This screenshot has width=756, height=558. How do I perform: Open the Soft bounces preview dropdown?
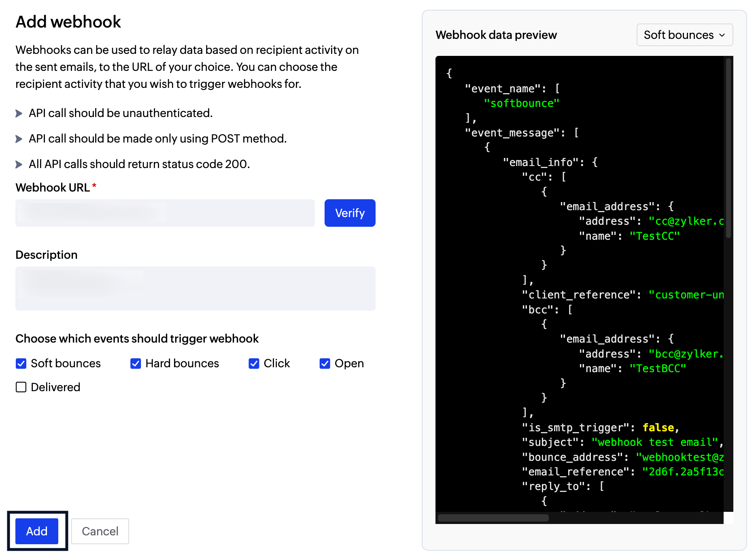pyautogui.click(x=684, y=35)
